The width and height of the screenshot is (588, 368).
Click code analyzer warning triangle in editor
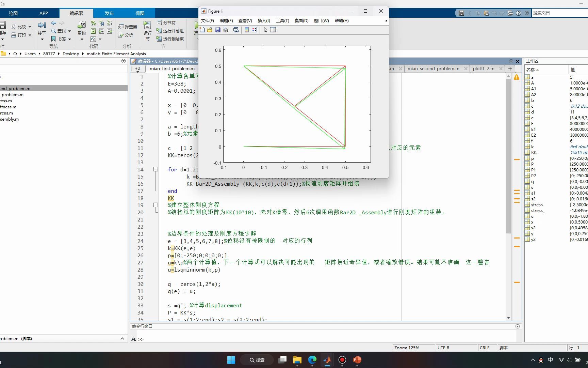click(517, 77)
